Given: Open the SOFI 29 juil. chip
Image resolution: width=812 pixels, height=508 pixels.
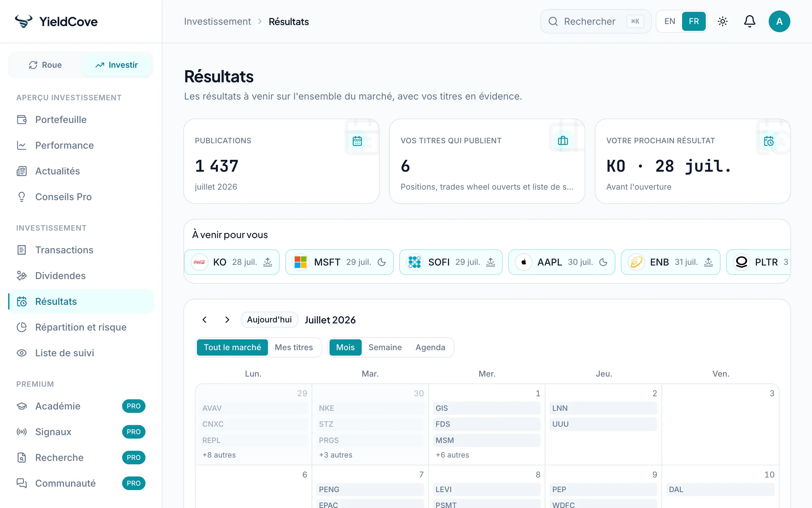Looking at the screenshot, I should tap(451, 262).
